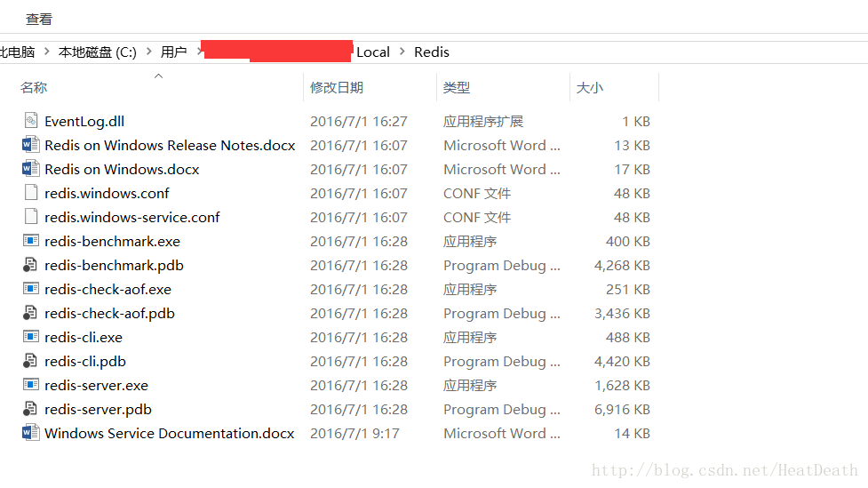Viewport: 868px width, 488px height.
Task: Expand chevron before 本地磁盘 (C:) breadcrumb
Action: pos(47,52)
